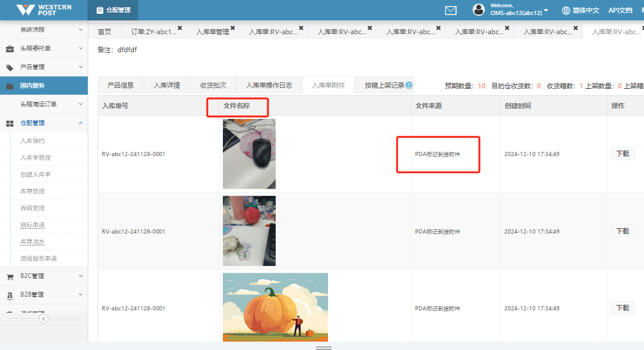Open 增值服务申请 in sidebar

[x=38, y=259]
